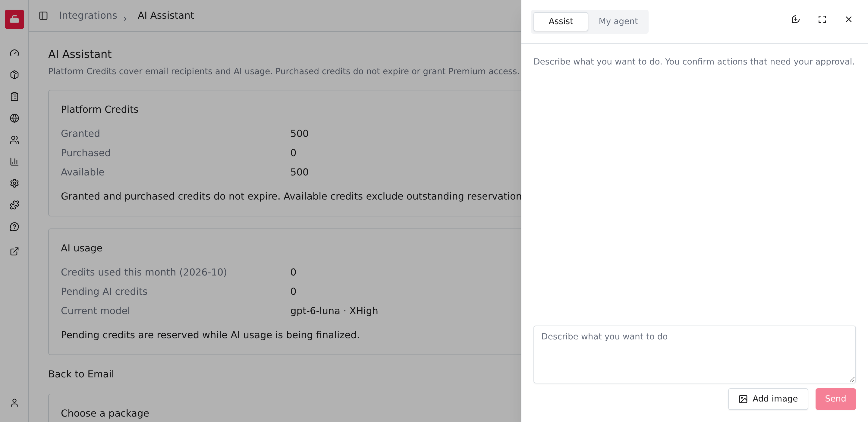Viewport: 868px width, 422px height.
Task: Click the Granted value 500
Action: coord(299,134)
